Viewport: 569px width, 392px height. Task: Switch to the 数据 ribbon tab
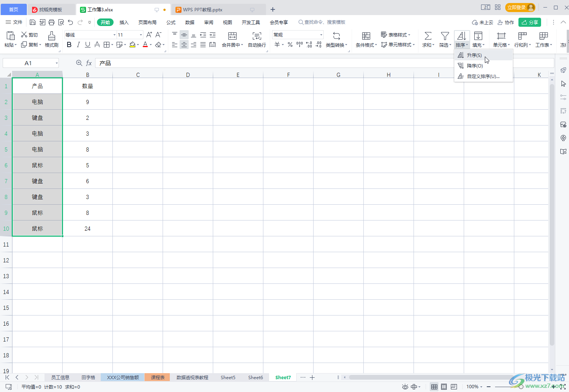(190, 22)
